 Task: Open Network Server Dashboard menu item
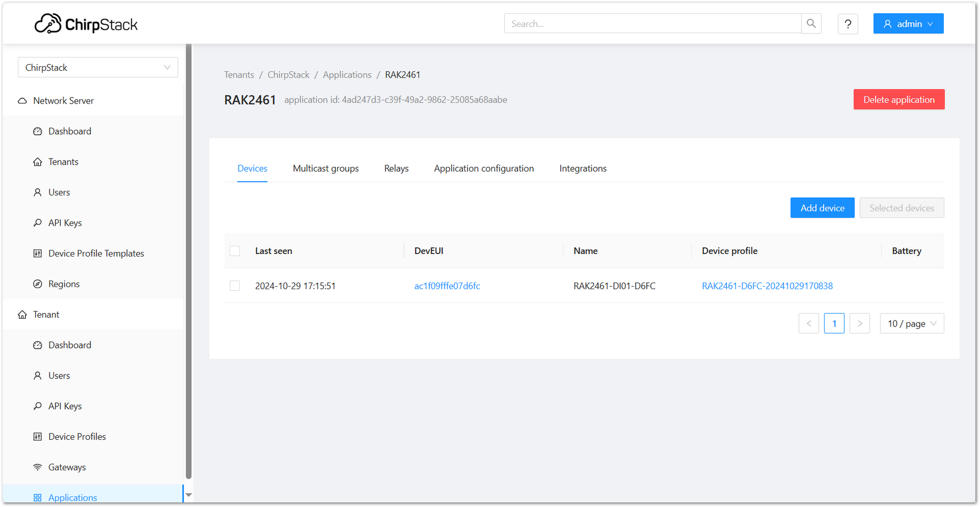click(x=93, y=132)
